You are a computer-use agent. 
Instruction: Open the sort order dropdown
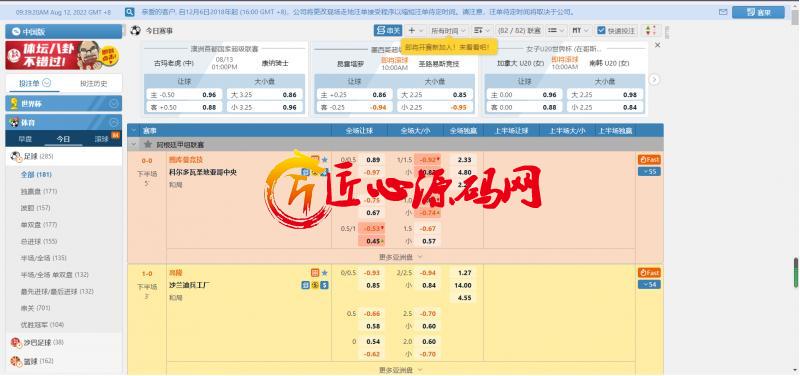pos(481,31)
